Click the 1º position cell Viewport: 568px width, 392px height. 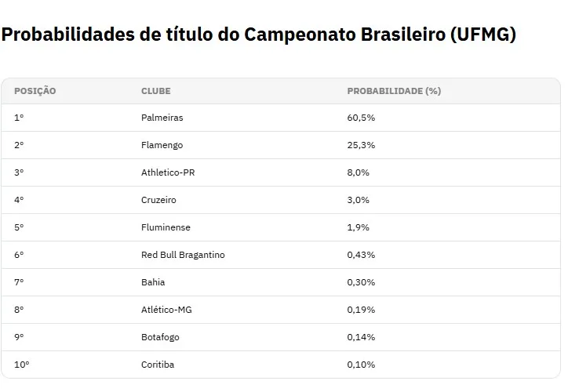tap(19, 118)
